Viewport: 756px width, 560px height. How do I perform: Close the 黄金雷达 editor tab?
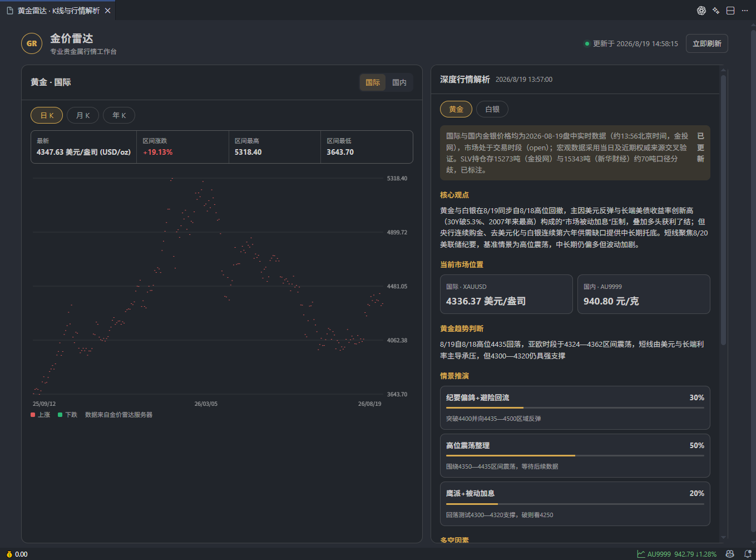[107, 11]
